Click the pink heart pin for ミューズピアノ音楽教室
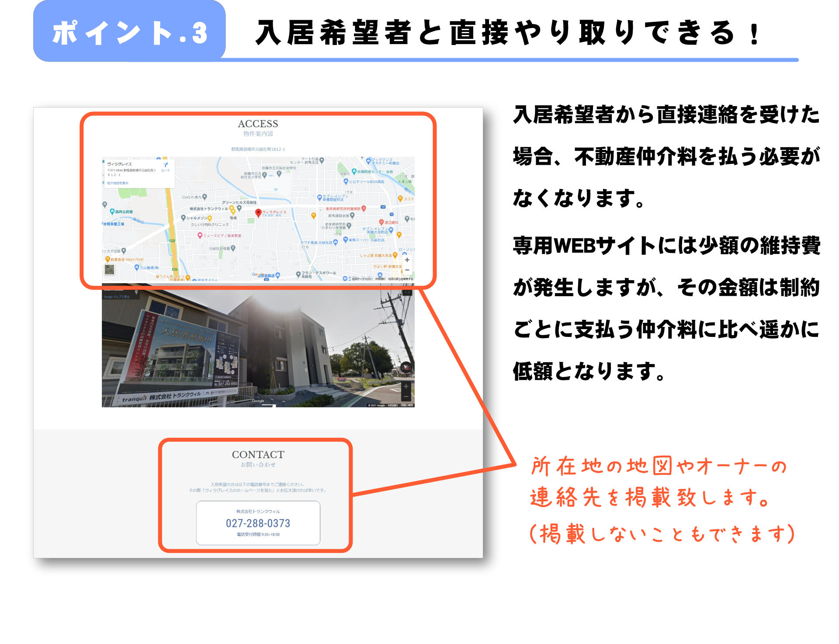Viewport: 839px width, 644px height. coord(200,235)
